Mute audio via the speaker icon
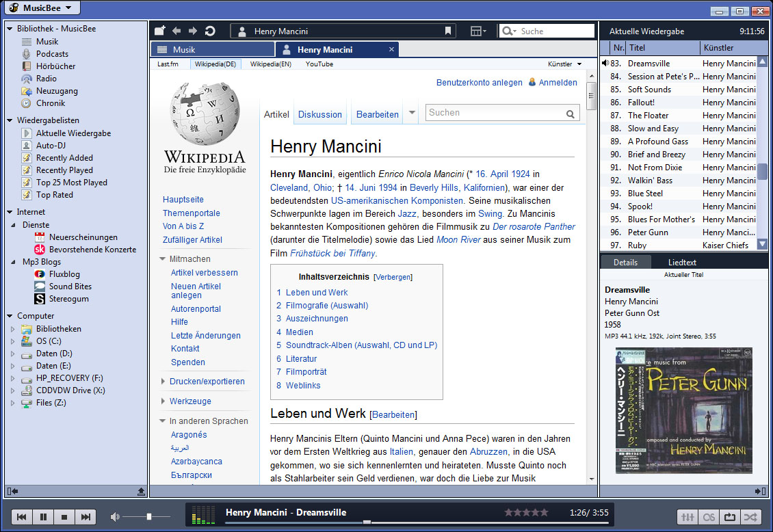This screenshot has height=532, width=773. (115, 517)
